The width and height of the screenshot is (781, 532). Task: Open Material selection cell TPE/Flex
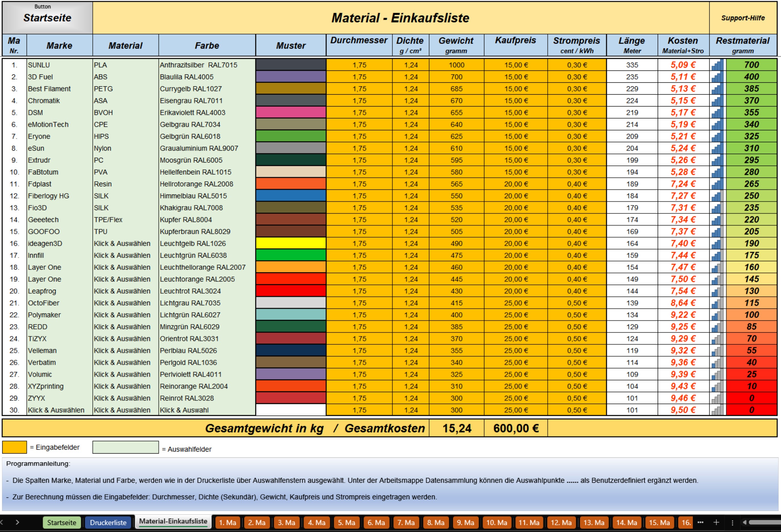pos(125,220)
